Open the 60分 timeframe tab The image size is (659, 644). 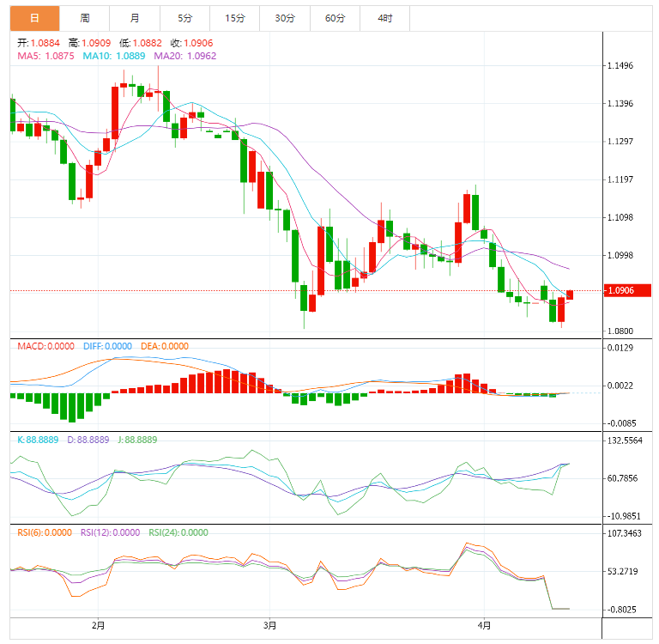click(335, 18)
